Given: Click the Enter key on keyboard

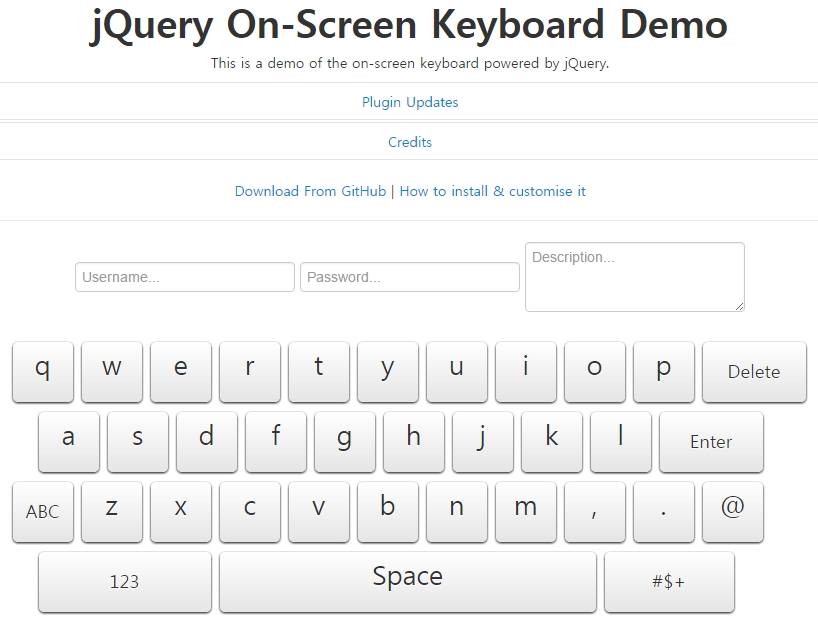Looking at the screenshot, I should pyautogui.click(x=712, y=442).
